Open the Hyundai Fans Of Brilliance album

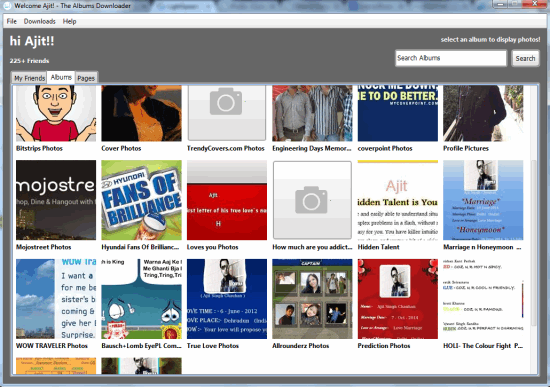pos(141,200)
